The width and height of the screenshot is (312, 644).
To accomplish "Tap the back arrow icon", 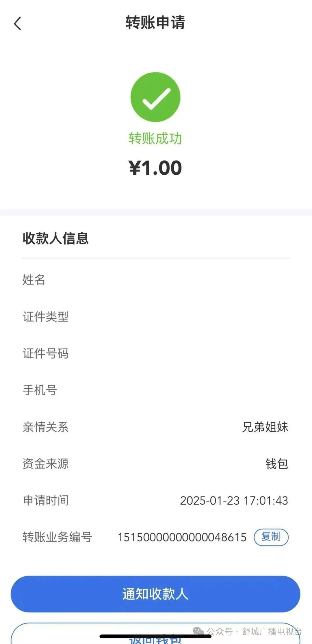I will pyautogui.click(x=18, y=23).
